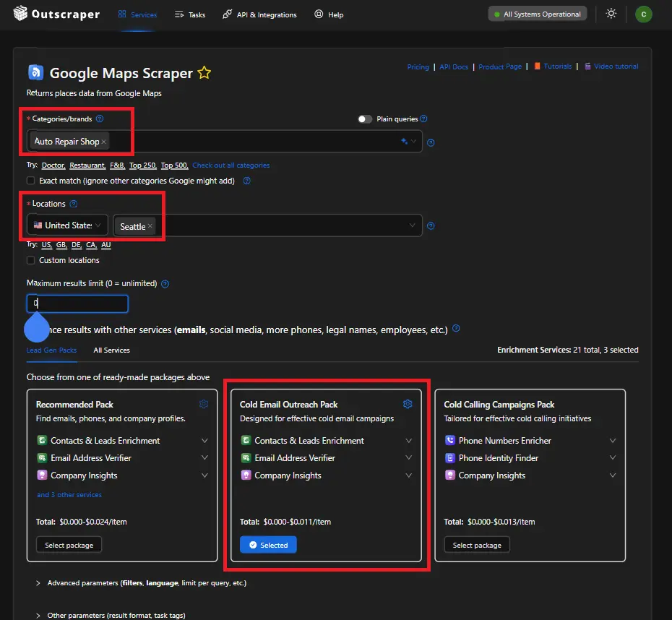This screenshot has width=672, height=620.
Task: Enable the Plain queries toggle
Action: tap(365, 119)
